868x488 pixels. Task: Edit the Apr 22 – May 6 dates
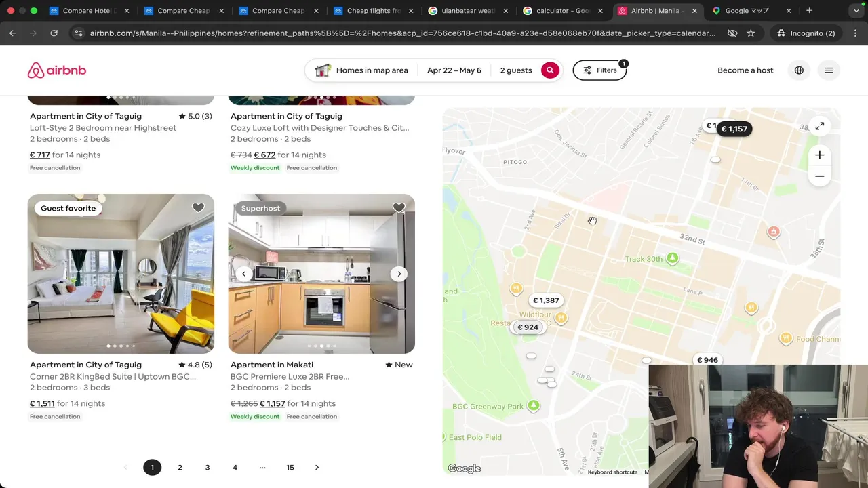[454, 70]
